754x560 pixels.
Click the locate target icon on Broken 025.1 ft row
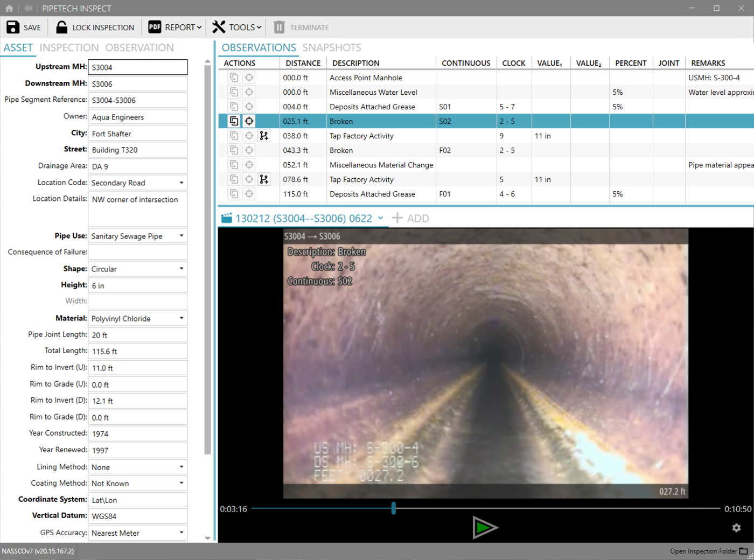(x=249, y=121)
